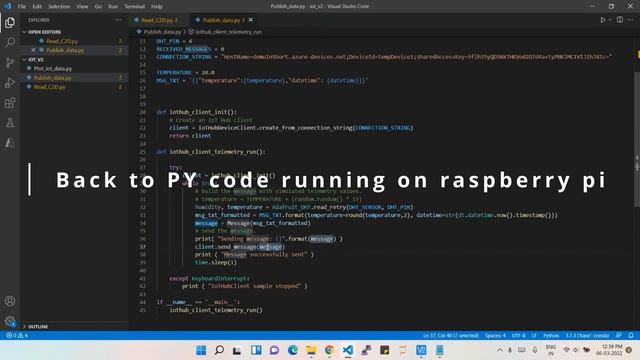Open File Explorer from taskbar

(311, 350)
